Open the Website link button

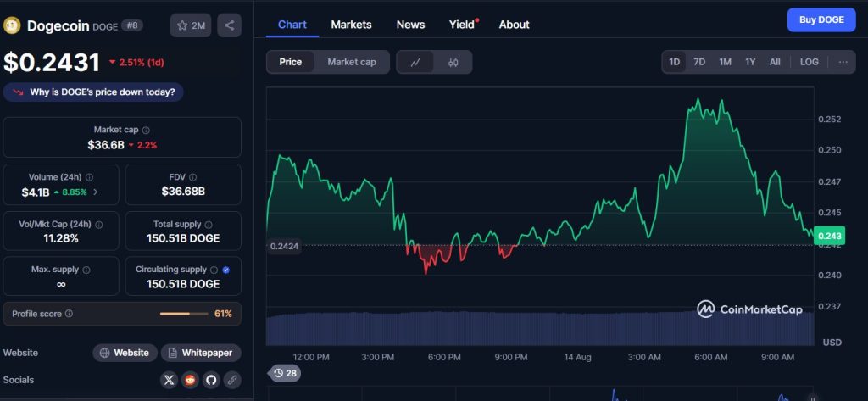[x=125, y=353]
